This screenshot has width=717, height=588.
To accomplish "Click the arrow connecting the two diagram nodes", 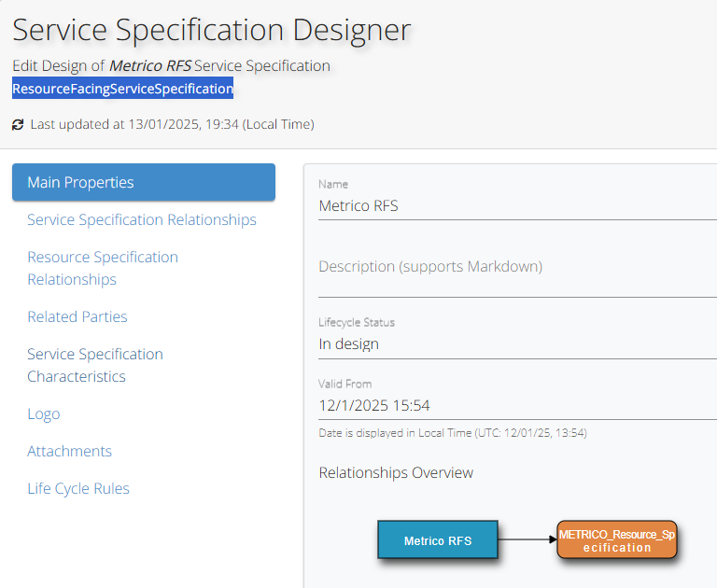I will [527, 539].
